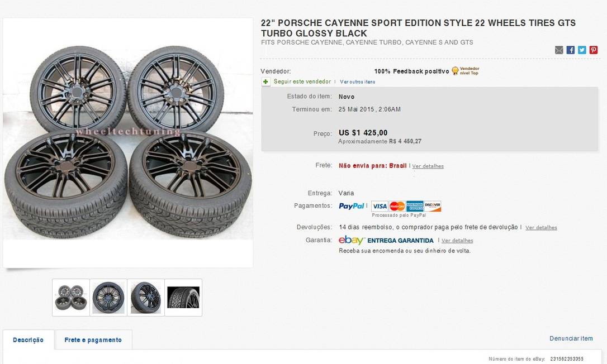Share listing via email icon
Viewport: 607px width, 364px height.
[x=559, y=50]
